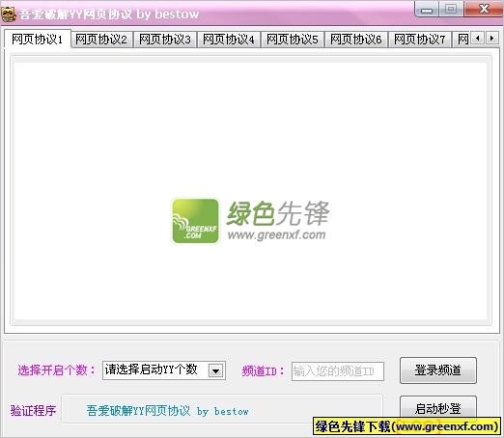Click the 登录频道 button
The height and width of the screenshot is (438, 504).
pos(438,370)
